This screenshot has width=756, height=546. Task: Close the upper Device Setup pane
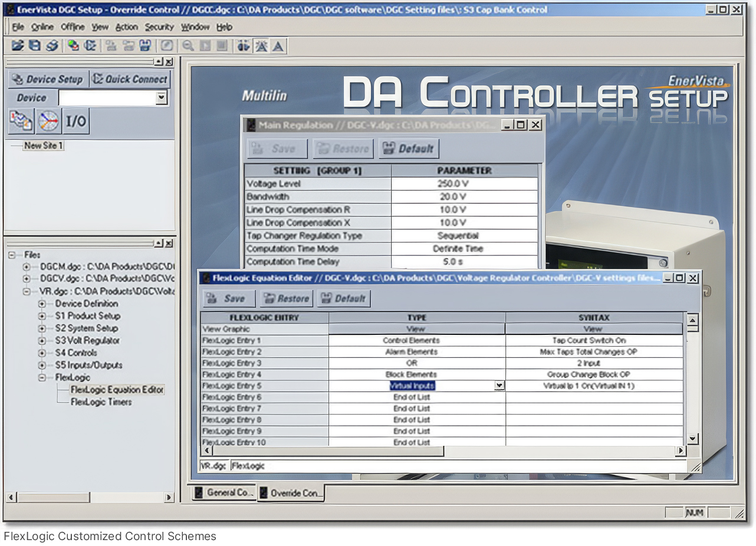point(169,62)
